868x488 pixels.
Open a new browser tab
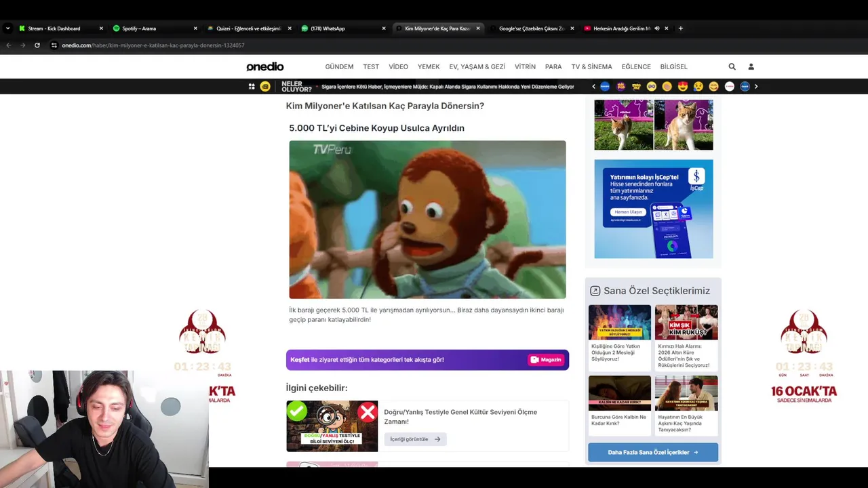pyautogui.click(x=681, y=28)
